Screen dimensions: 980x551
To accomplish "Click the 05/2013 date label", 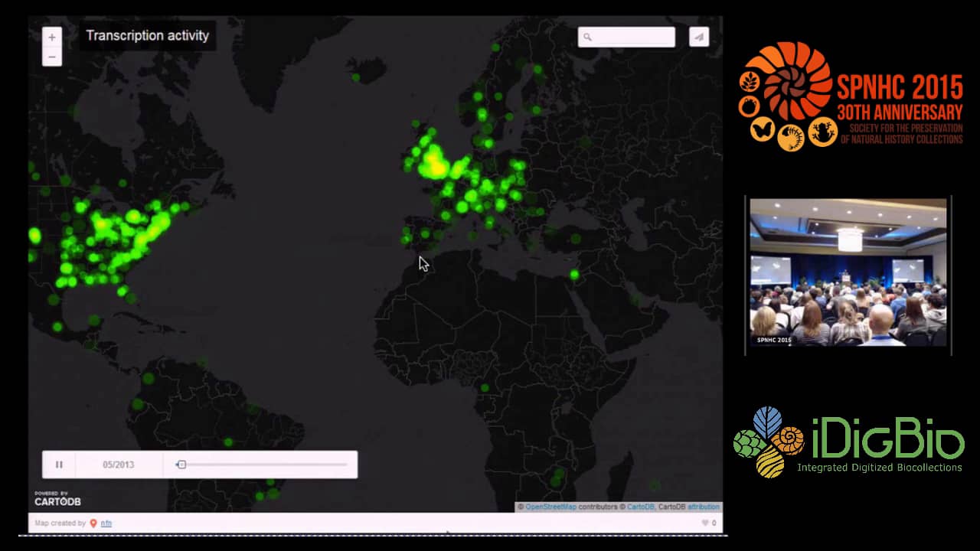I will [119, 465].
